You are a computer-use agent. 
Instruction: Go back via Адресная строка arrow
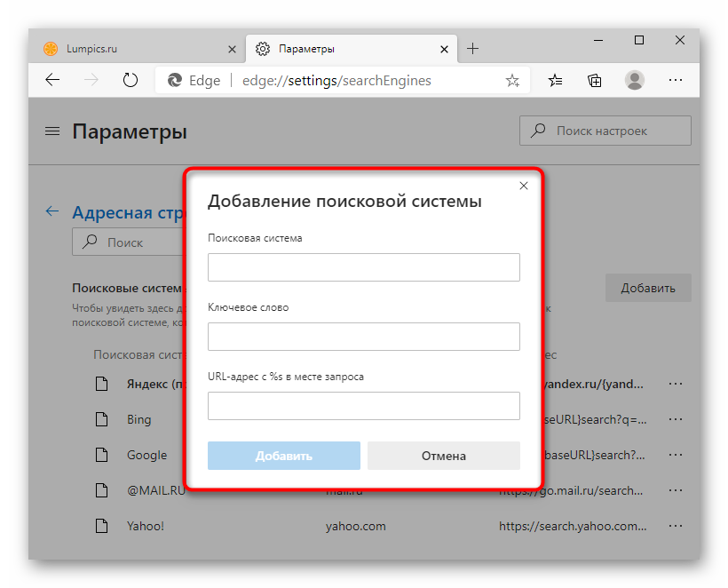coord(52,211)
